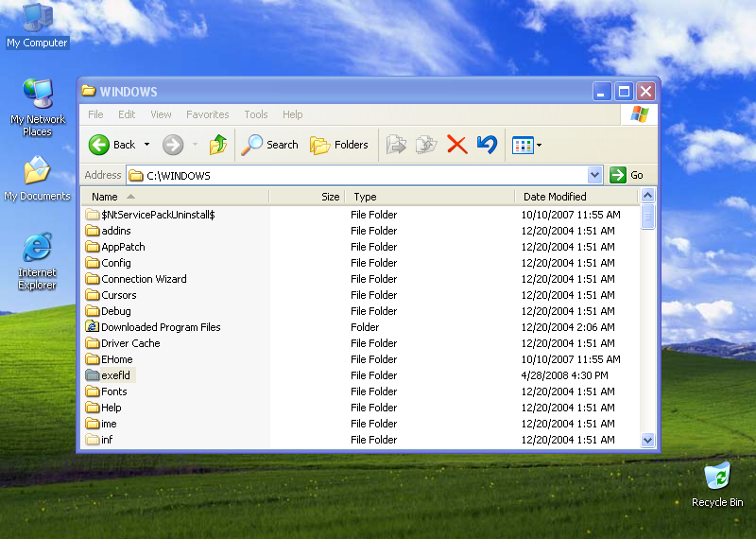Select the AppPatch folder icon

(x=92, y=246)
